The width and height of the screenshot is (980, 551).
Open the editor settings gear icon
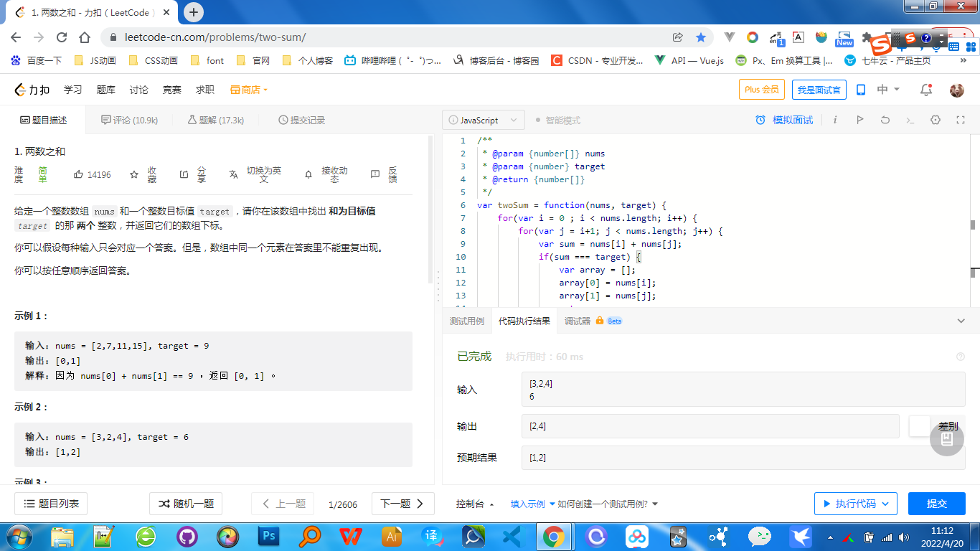coord(936,120)
